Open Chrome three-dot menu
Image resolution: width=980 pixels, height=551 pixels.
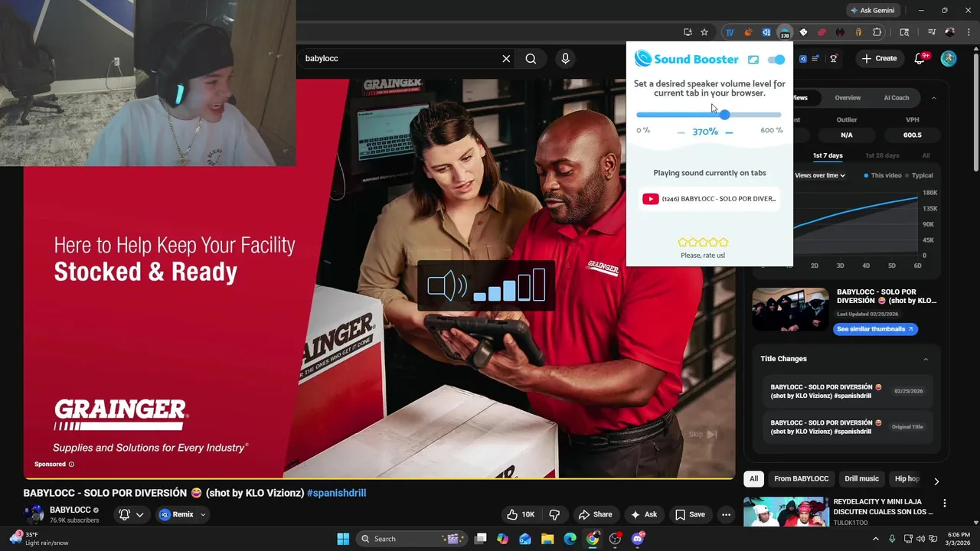pyautogui.click(x=969, y=32)
